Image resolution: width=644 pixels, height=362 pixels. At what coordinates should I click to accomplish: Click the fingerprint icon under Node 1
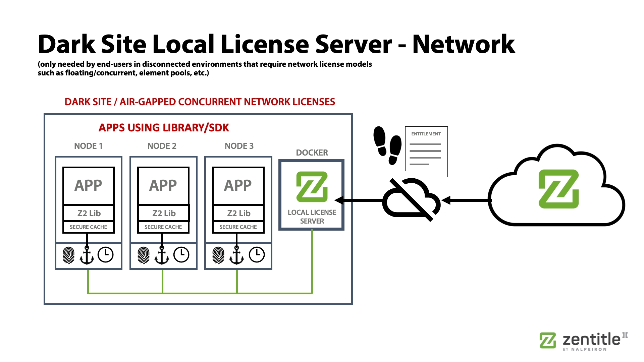click(x=69, y=255)
